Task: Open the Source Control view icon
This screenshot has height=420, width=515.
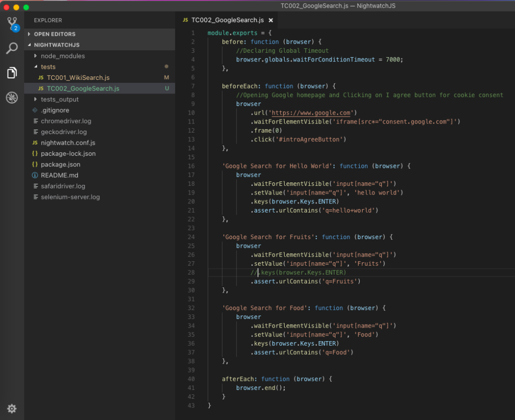Action: (x=12, y=24)
